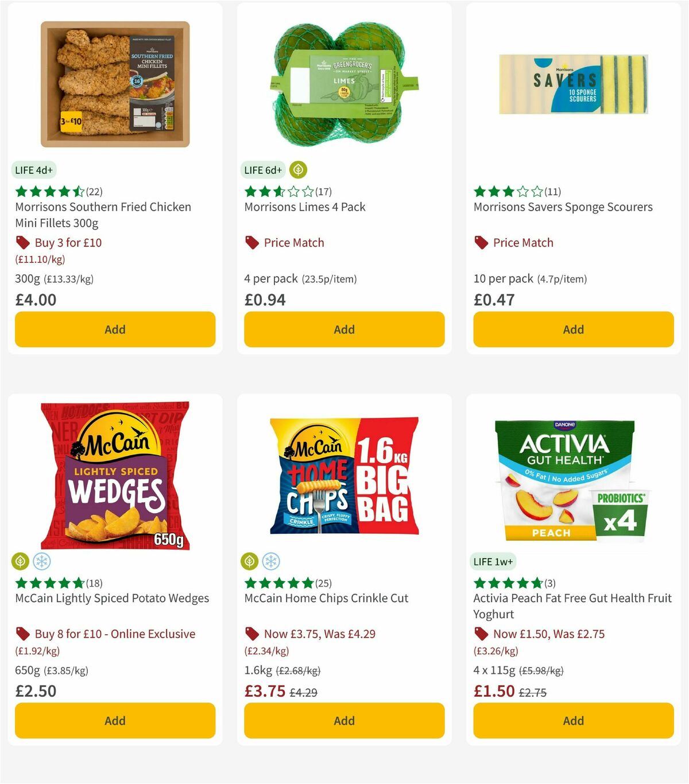Click the Price Match tag icon for Sponge Scourers

click(481, 243)
